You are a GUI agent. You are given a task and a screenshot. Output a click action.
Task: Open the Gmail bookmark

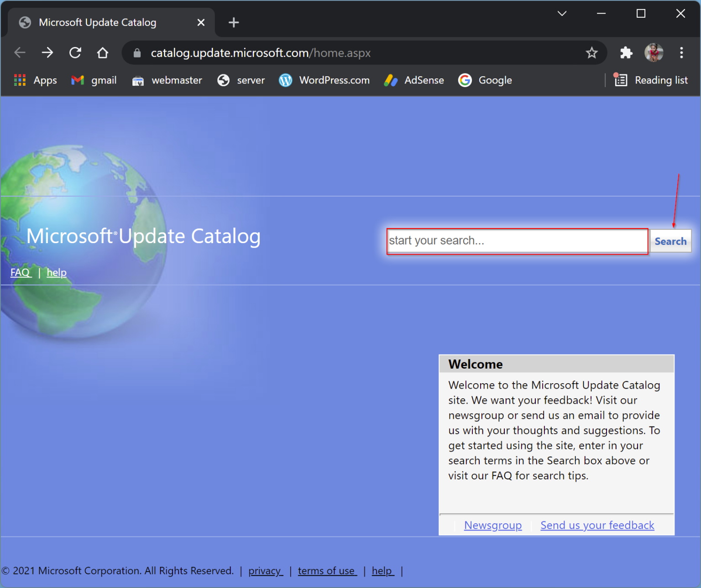pyautogui.click(x=94, y=80)
